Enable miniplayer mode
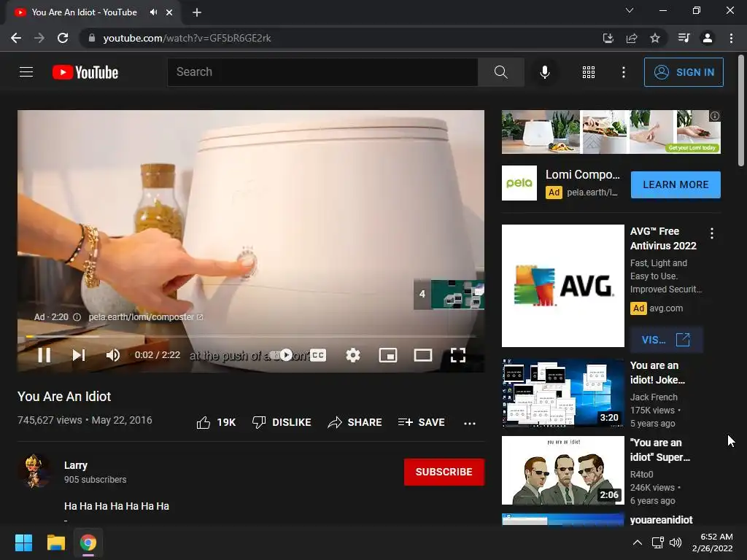The height and width of the screenshot is (560, 747). point(388,355)
